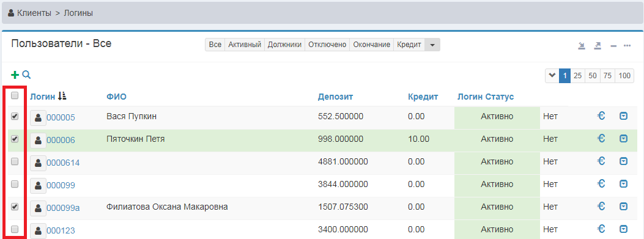The height and width of the screenshot is (239, 644).
Task: Open user info icon for login 000123
Action: (x=38, y=230)
